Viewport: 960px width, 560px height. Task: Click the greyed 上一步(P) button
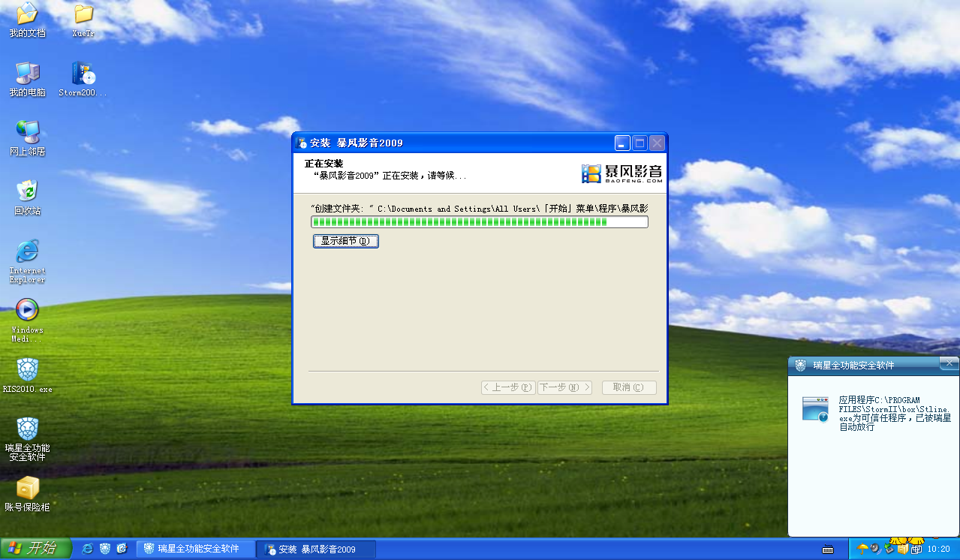(x=508, y=387)
